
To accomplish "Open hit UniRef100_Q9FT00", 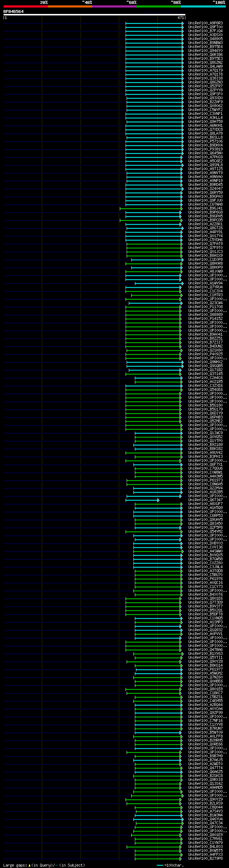I will [205, 27].
